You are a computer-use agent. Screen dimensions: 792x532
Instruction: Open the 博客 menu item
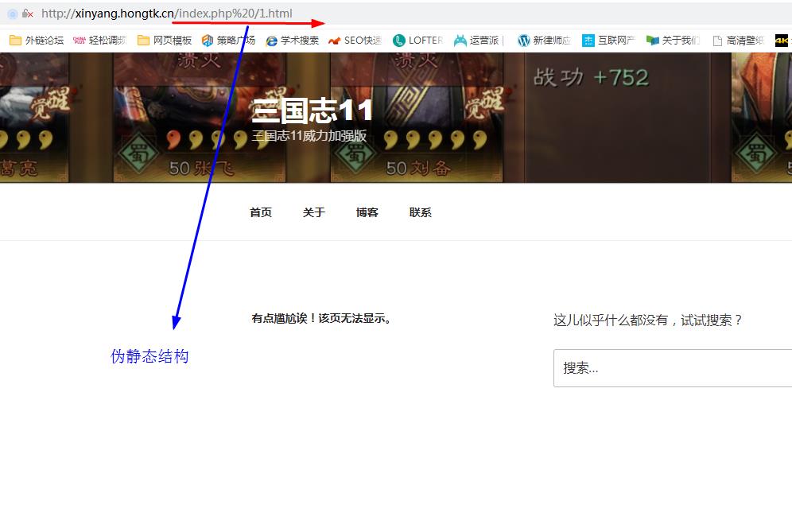[x=367, y=212]
